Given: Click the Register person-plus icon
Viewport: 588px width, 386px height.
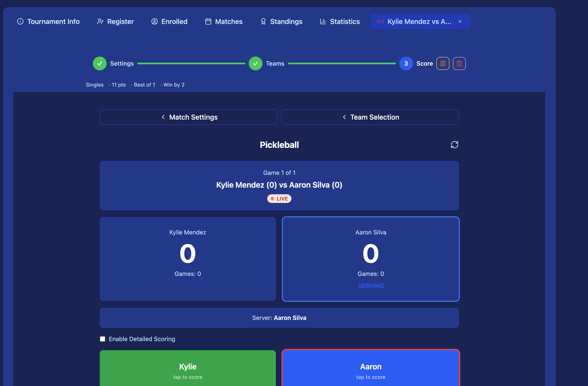Looking at the screenshot, I should [100, 22].
